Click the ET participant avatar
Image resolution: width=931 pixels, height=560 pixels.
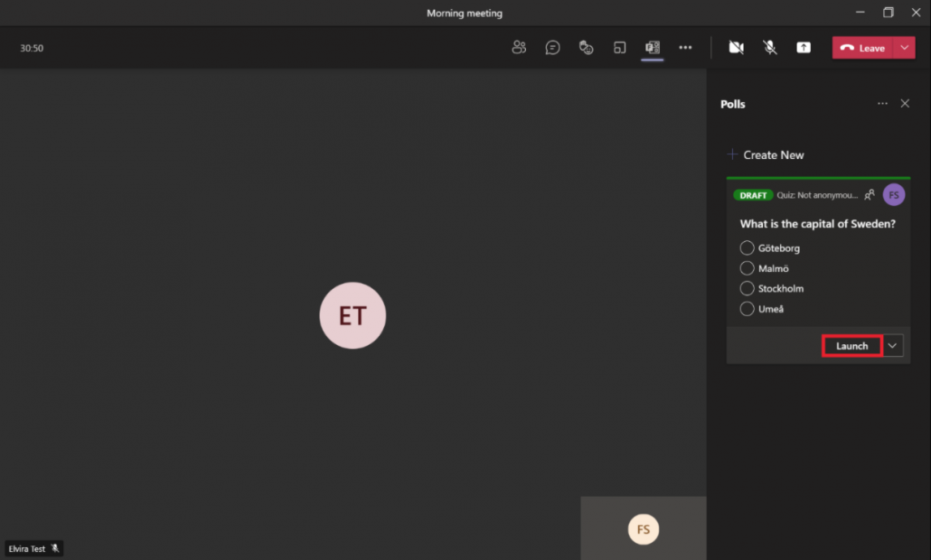[353, 315]
